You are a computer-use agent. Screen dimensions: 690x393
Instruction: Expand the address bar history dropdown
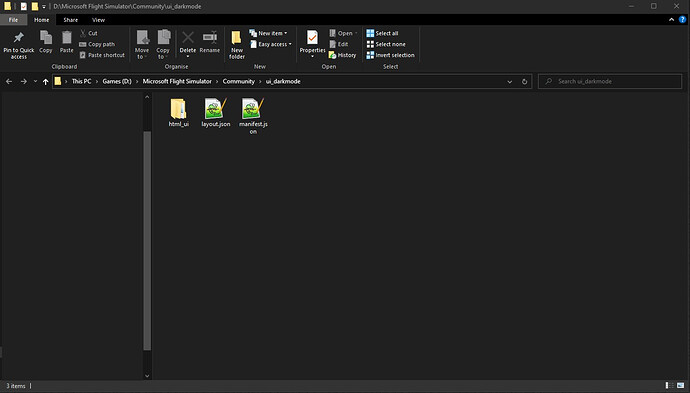click(510, 81)
